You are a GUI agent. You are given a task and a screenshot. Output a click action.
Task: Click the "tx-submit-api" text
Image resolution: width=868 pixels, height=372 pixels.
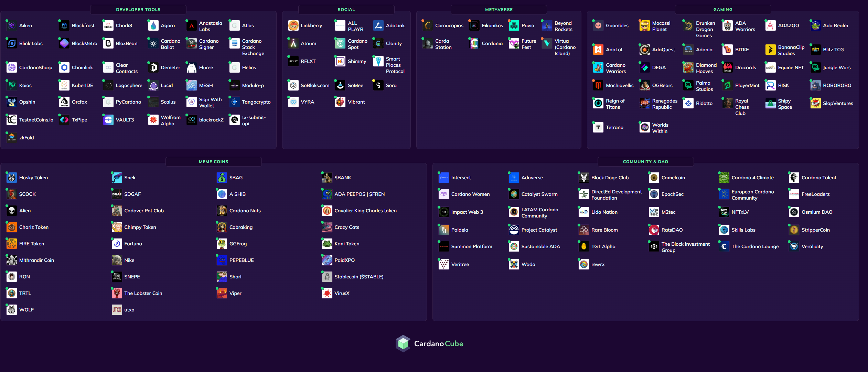[254, 120]
